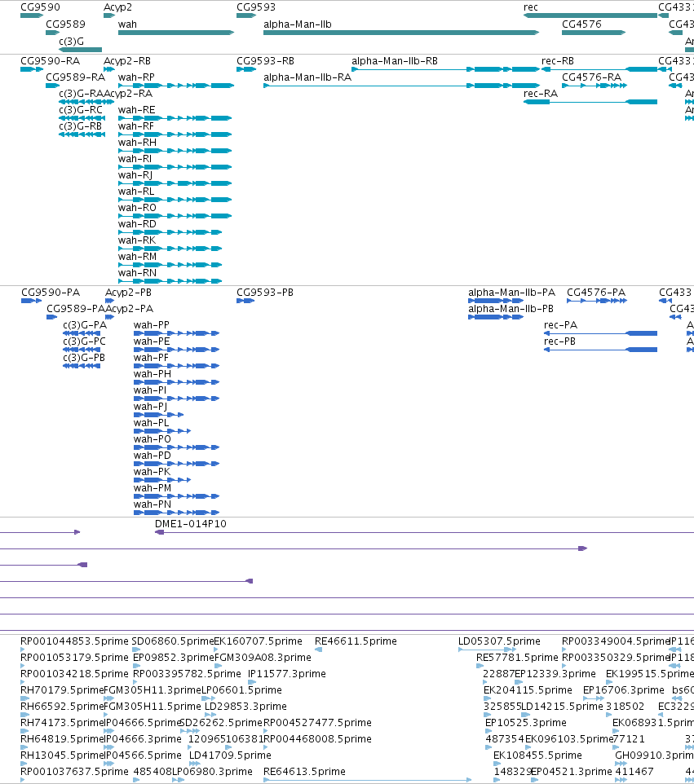Select protein label c(3)G-PA
The image size is (694, 784).
(x=85, y=325)
